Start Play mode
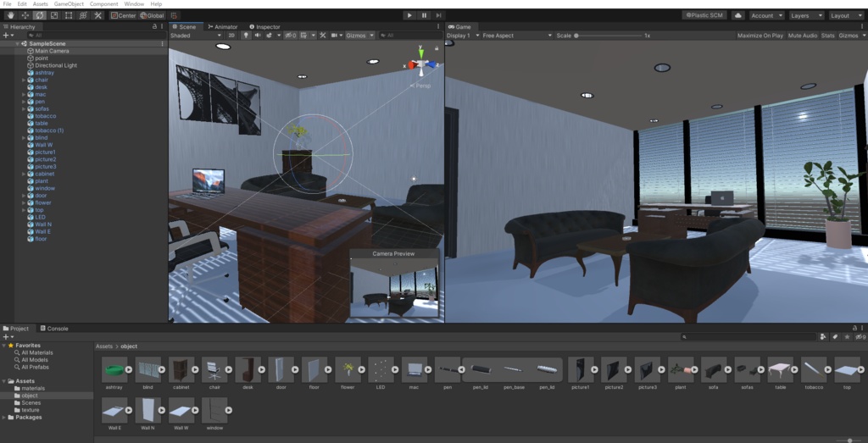The width and height of the screenshot is (868, 443). [409, 15]
